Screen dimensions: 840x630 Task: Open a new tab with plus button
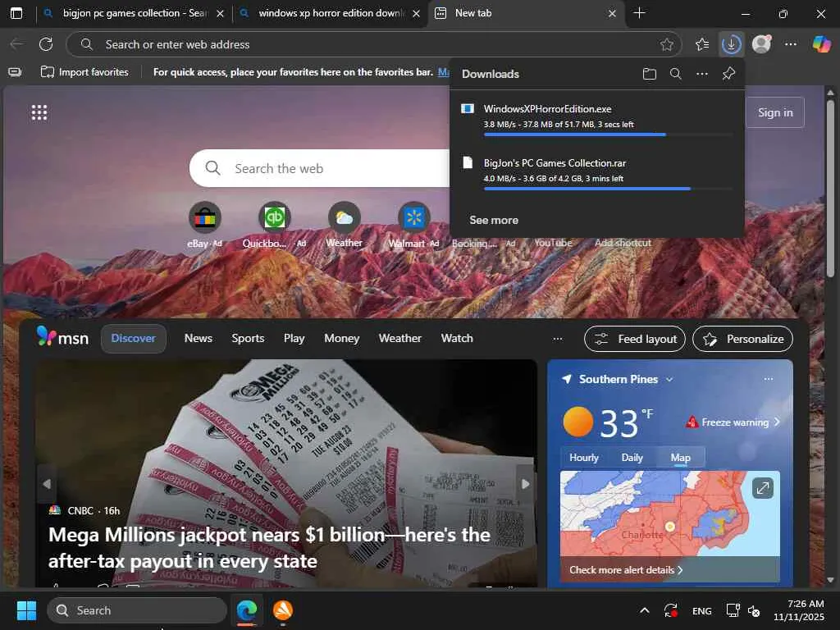(639, 13)
